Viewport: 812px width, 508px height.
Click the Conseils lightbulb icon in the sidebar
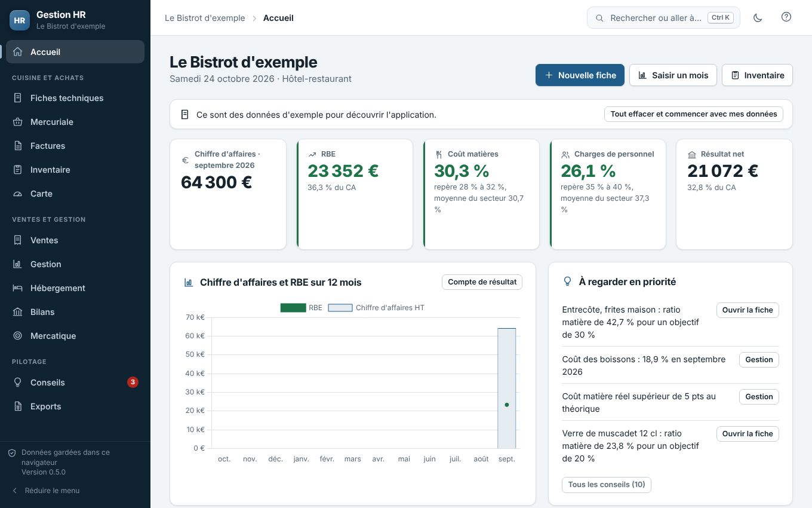tap(18, 382)
